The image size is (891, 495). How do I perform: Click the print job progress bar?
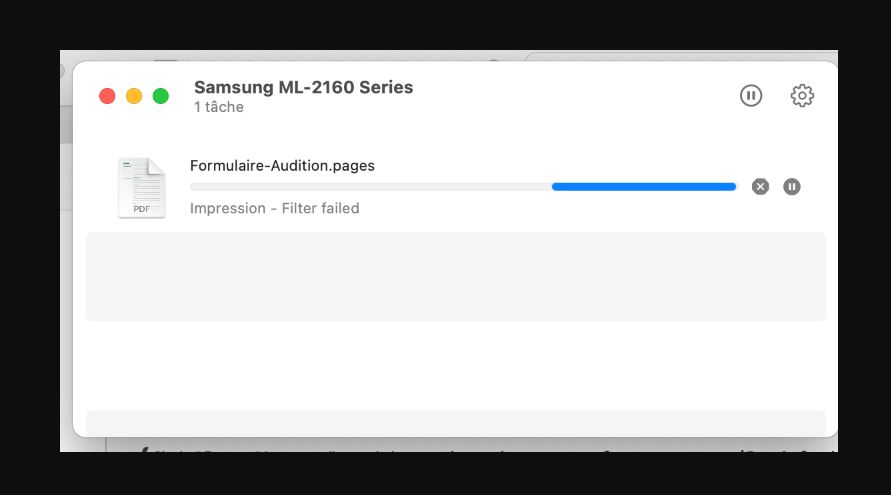click(x=463, y=186)
